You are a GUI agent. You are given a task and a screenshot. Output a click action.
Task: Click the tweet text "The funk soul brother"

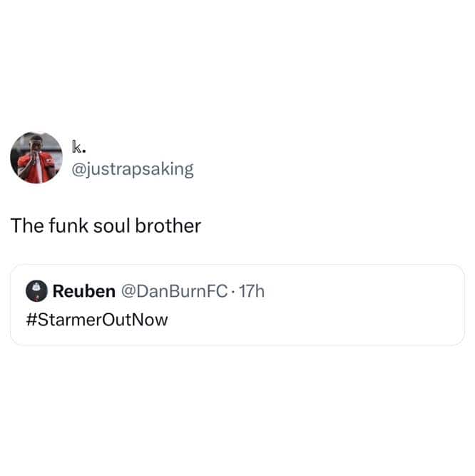pos(106,226)
